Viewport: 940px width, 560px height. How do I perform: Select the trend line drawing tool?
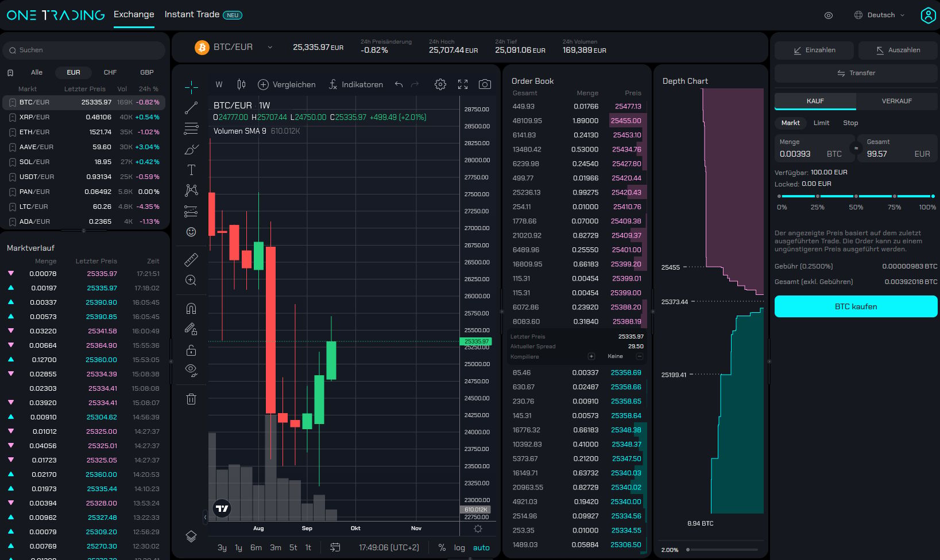191,108
